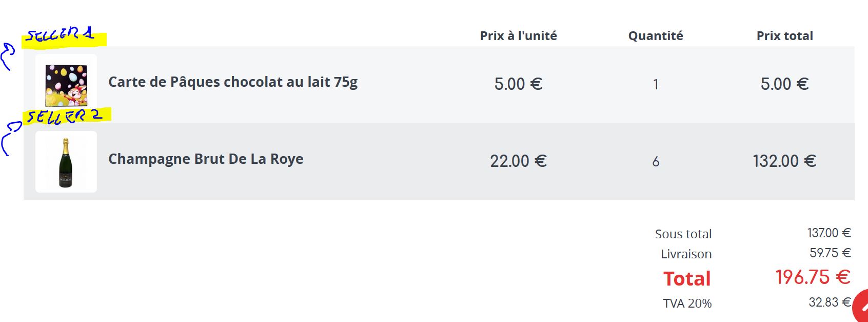The height and width of the screenshot is (322, 868).
Task: Click the highlighted "Seller 1" annotation
Action: 63,36
